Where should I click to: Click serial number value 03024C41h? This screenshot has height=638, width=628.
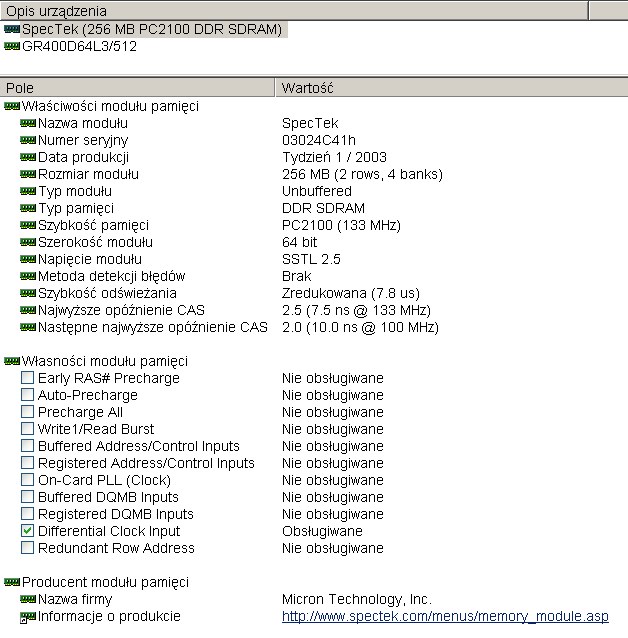pos(319,140)
